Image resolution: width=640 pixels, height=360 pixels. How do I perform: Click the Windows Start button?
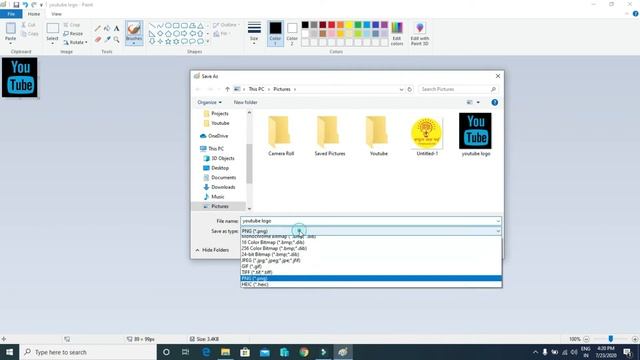tap(9, 352)
